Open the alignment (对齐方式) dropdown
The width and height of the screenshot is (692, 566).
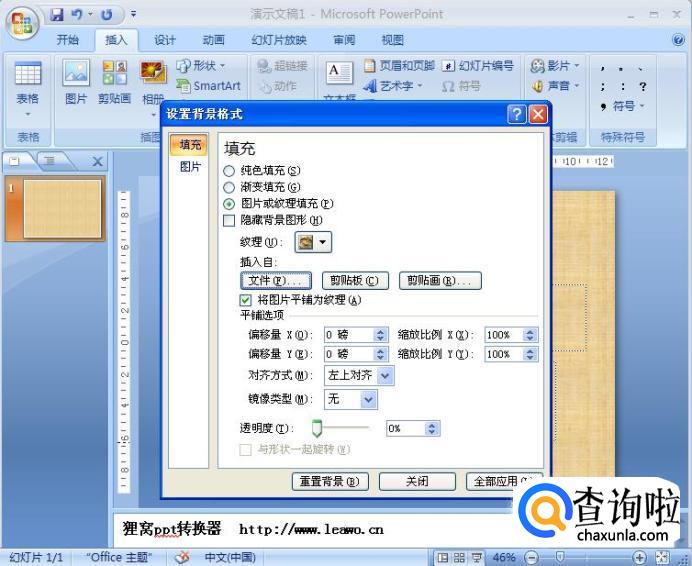(385, 376)
